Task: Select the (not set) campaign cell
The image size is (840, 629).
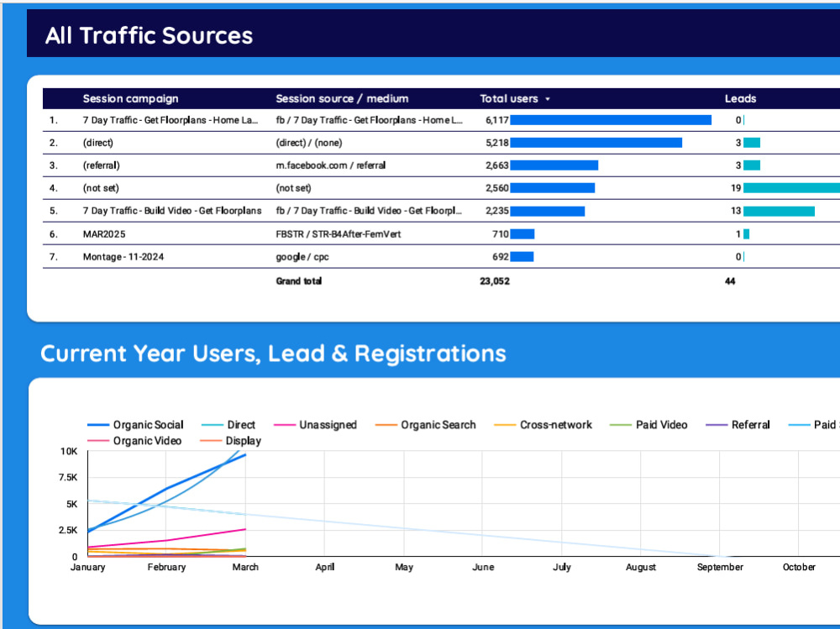Action: [x=101, y=188]
